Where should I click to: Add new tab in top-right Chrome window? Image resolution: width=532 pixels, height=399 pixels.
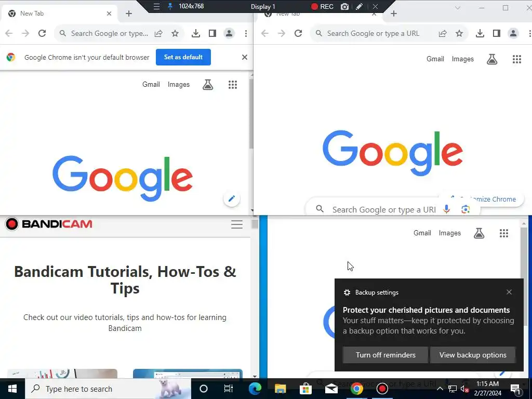click(x=394, y=14)
